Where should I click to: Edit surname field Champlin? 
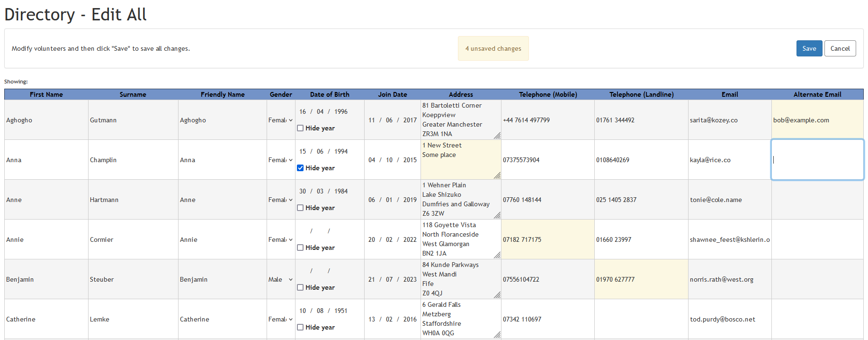point(133,160)
